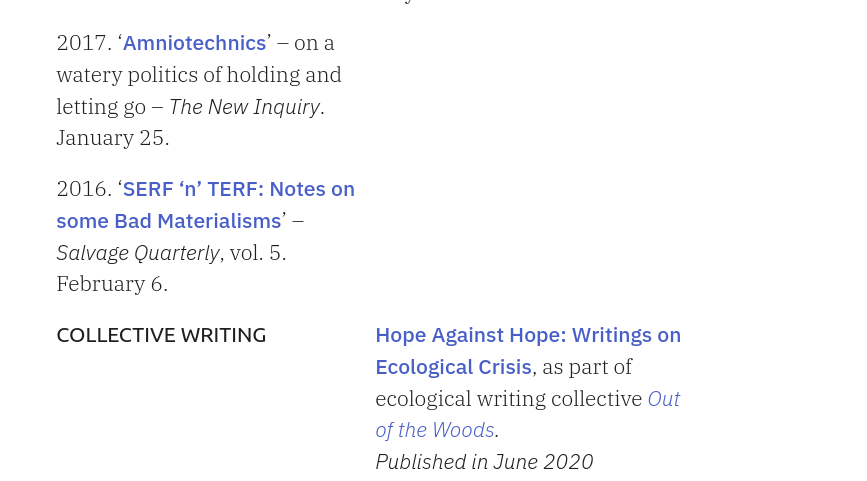867x481 pixels.
Task: Click the 'February 6.' date text
Action: click(x=112, y=284)
